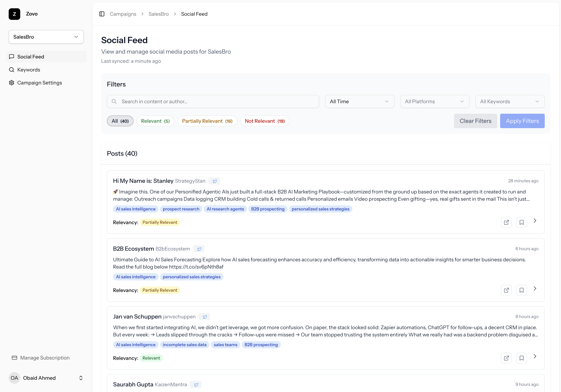Bookmark the B2B Ecosystem post

click(x=521, y=290)
